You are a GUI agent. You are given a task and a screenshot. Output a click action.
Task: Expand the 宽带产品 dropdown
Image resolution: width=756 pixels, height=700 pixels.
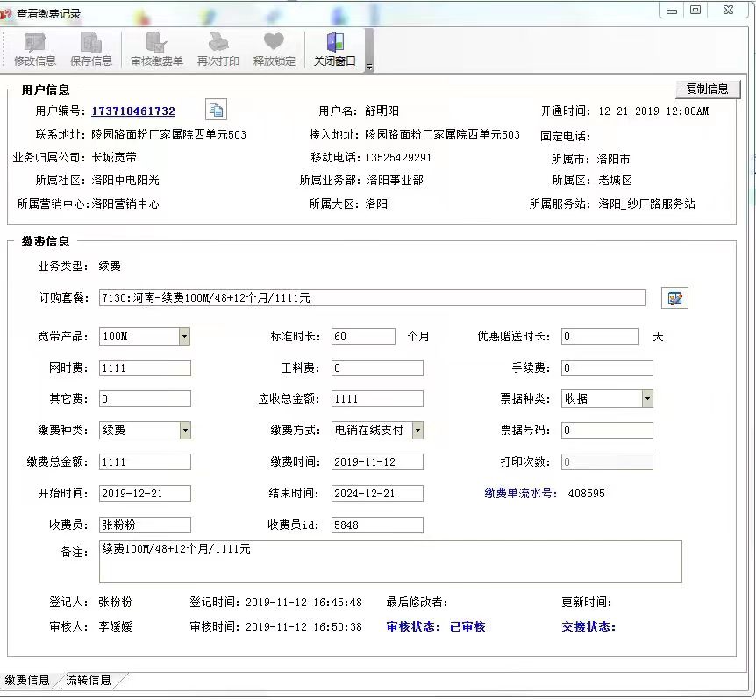[x=184, y=337]
